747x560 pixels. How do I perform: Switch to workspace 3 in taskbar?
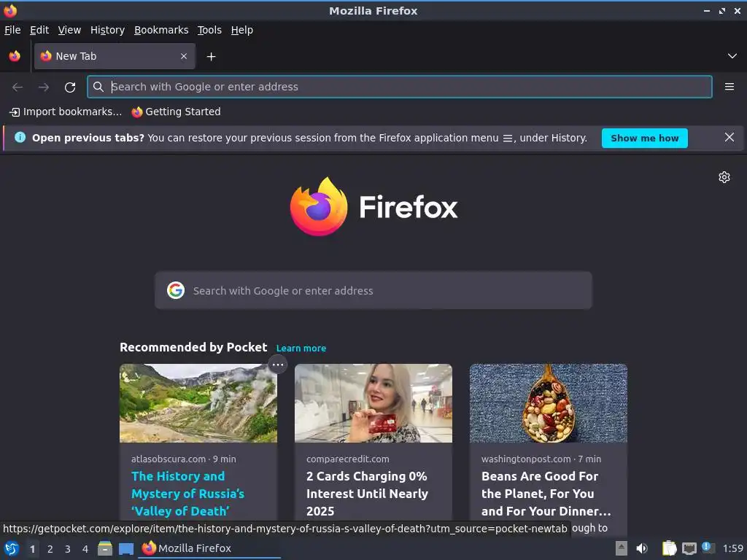(68, 549)
